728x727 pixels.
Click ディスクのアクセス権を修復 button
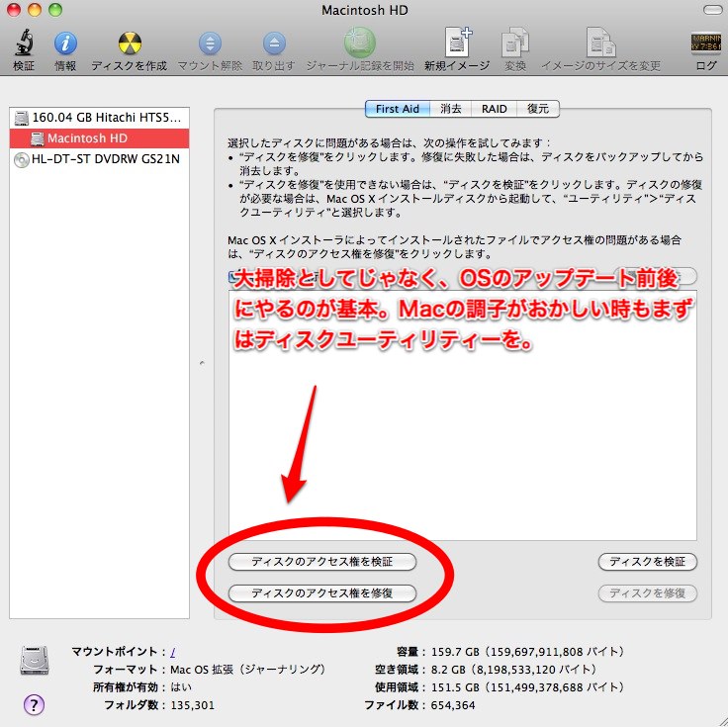(x=321, y=593)
